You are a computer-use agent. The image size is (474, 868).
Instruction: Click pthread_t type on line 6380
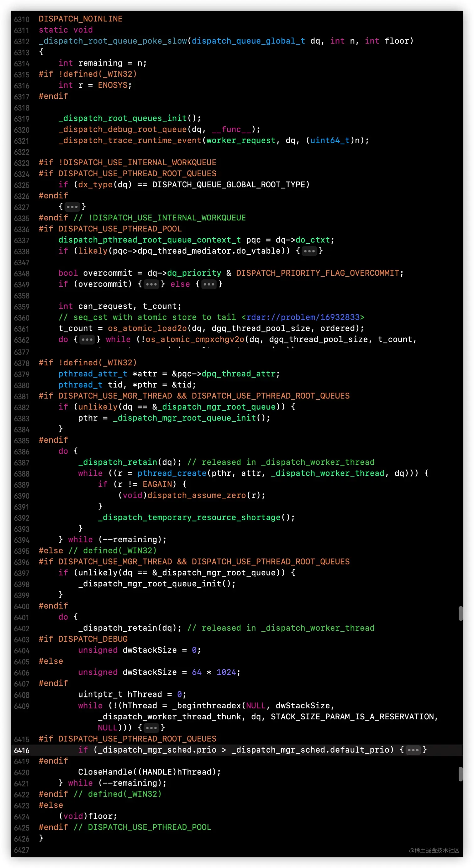80,385
